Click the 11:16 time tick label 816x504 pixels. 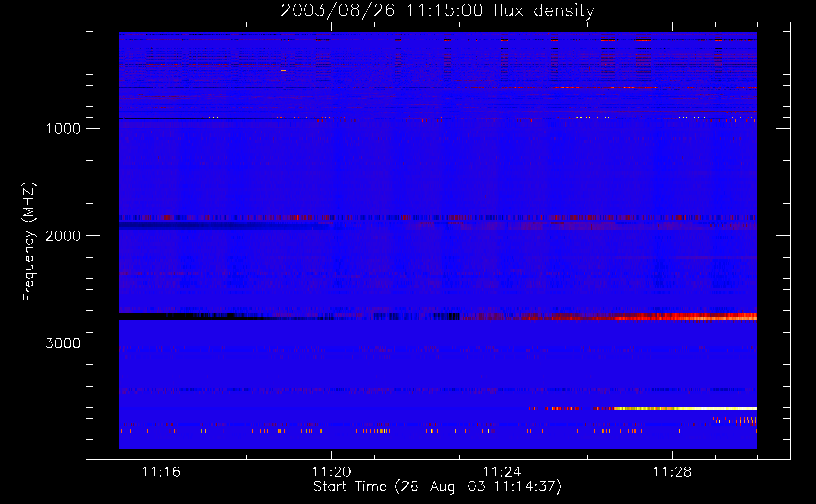pyautogui.click(x=161, y=472)
